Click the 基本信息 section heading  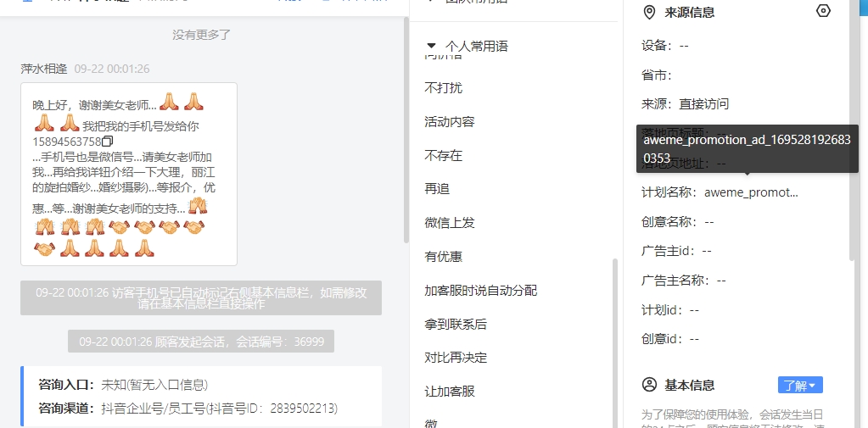tap(689, 385)
